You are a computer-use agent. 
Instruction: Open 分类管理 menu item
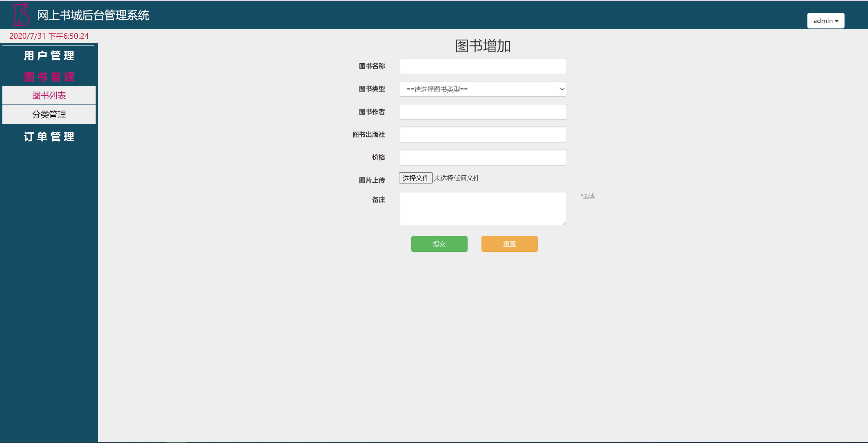coord(49,114)
